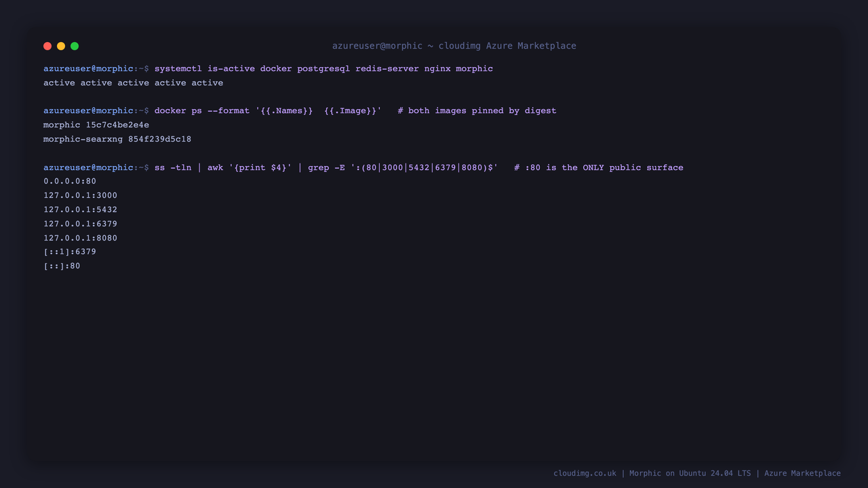
Task: Click the prompt before 'docker ps'
Action: tap(96, 110)
